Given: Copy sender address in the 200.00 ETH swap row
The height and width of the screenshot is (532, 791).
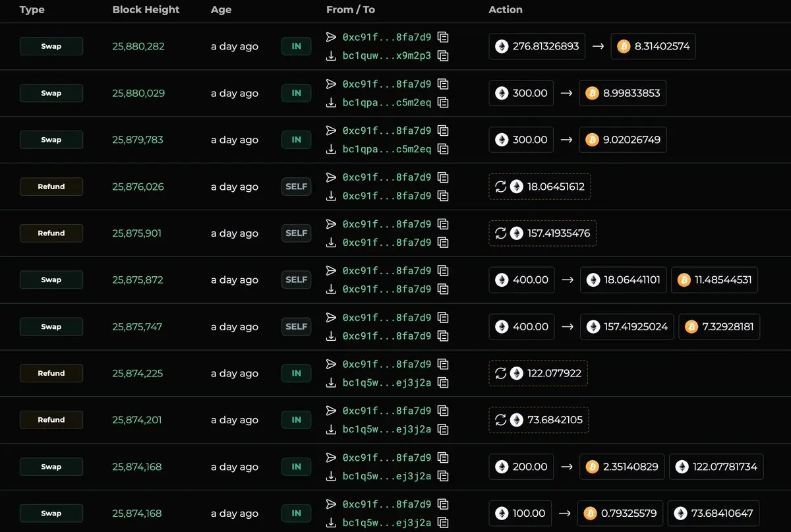Looking at the screenshot, I should point(443,458).
